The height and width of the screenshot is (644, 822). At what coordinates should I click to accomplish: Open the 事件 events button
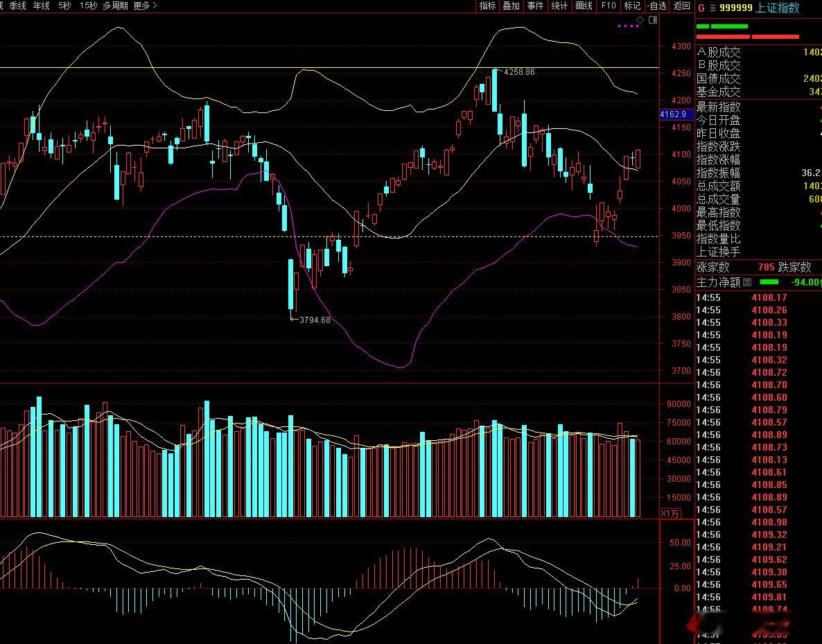pyautogui.click(x=535, y=6)
